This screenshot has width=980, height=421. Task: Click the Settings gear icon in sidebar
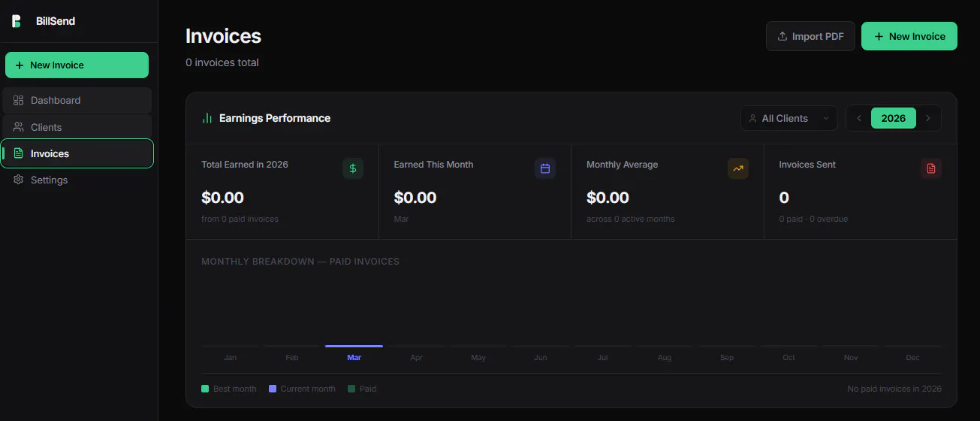[x=19, y=180]
